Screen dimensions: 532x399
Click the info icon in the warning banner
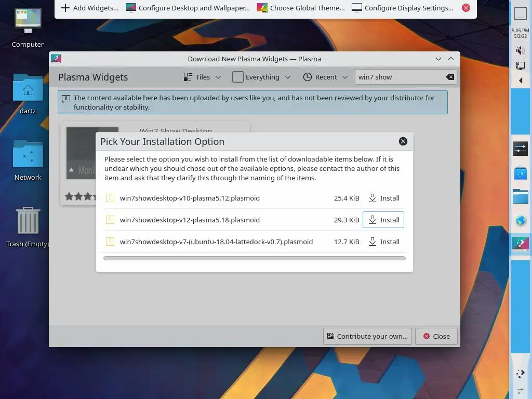[x=66, y=99]
